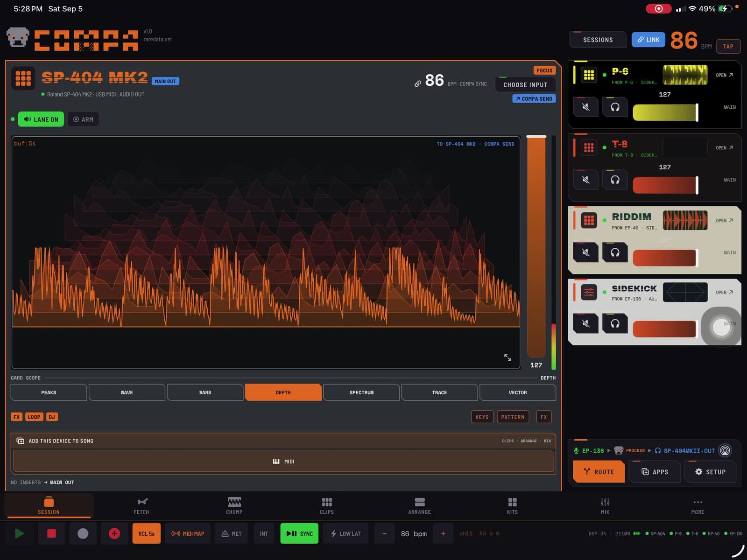The height and width of the screenshot is (560, 747).
Task: Open the T-8 lane
Action: 724,148
